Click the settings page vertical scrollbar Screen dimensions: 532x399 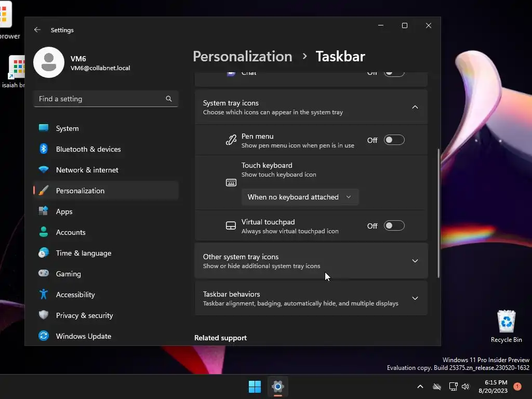point(438,213)
